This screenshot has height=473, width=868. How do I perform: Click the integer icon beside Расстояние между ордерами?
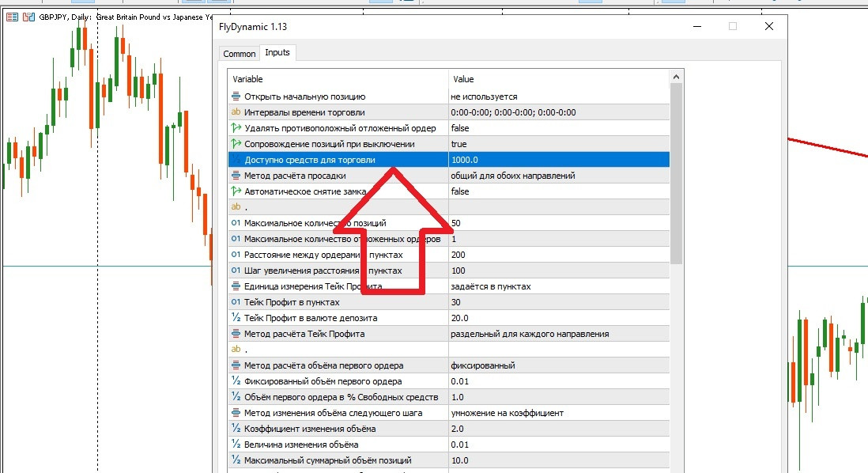click(236, 255)
